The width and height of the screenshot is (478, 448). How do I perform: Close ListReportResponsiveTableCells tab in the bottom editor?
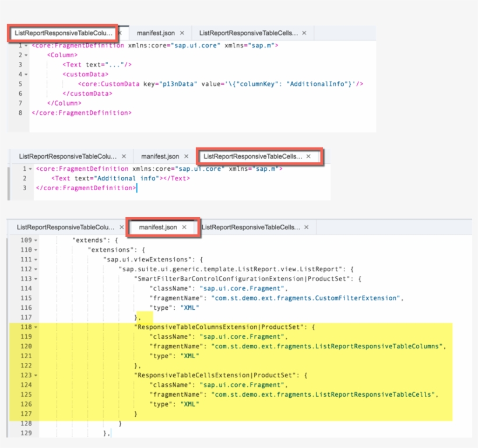(x=306, y=227)
